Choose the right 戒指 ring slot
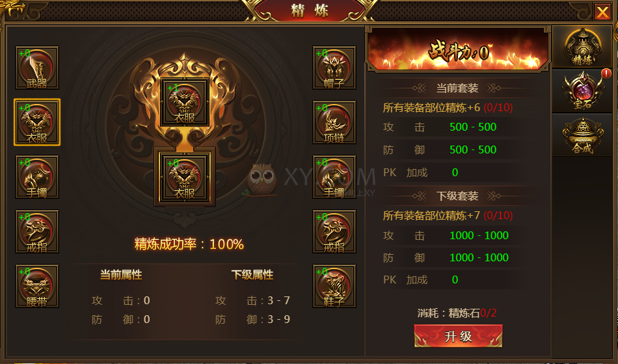The height and width of the screenshot is (364, 618). pyautogui.click(x=334, y=231)
